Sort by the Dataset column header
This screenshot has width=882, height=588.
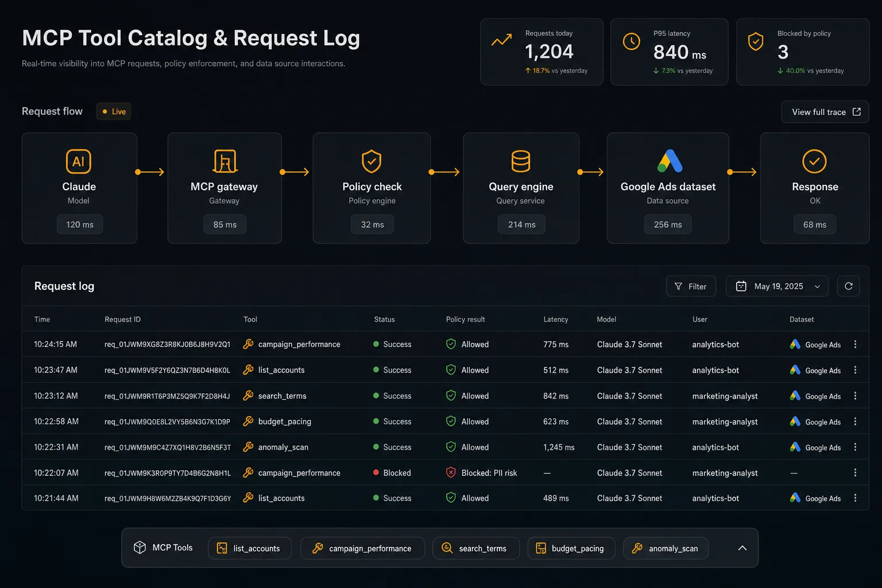[802, 319]
